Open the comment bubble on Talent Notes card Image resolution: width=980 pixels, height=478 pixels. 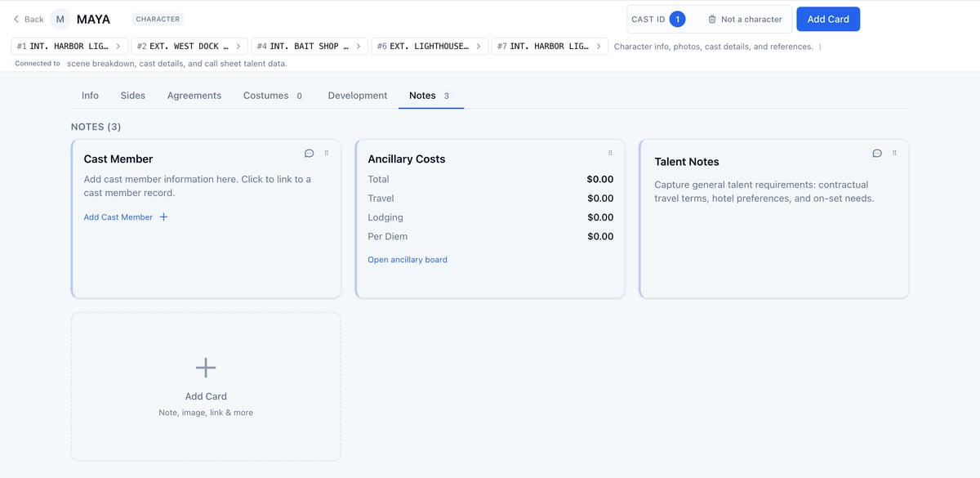pos(877,153)
